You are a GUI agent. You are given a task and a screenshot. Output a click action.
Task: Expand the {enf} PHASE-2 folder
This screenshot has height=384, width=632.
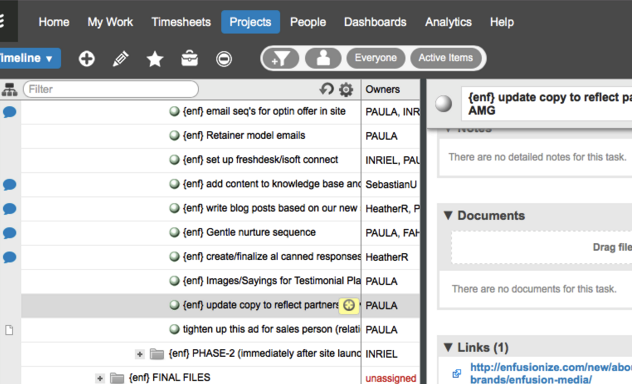tap(139, 354)
